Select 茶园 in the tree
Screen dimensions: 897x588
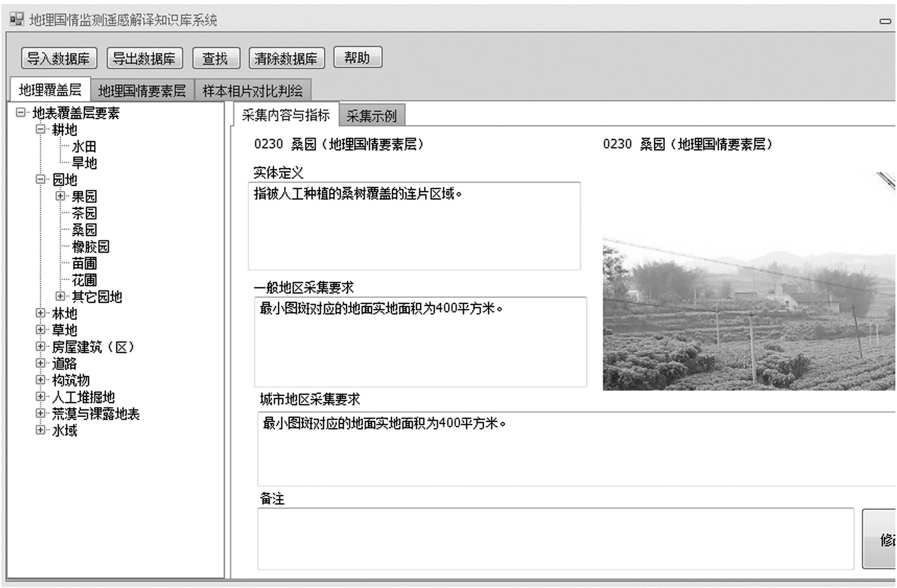84,213
